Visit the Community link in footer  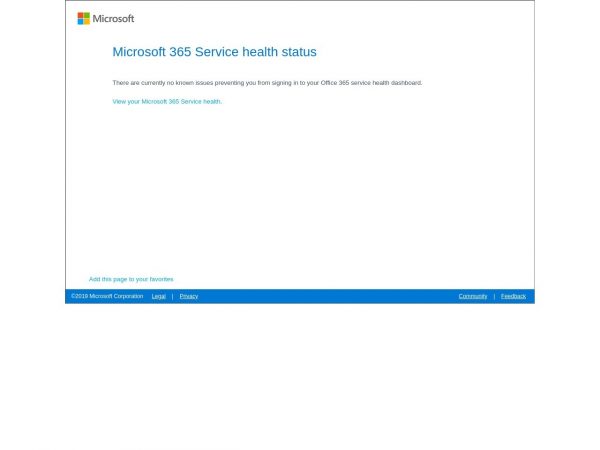tap(473, 296)
